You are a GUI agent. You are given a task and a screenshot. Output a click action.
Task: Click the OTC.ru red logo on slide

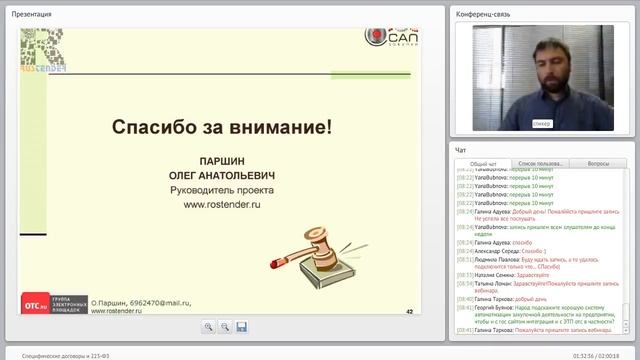tap(36, 304)
